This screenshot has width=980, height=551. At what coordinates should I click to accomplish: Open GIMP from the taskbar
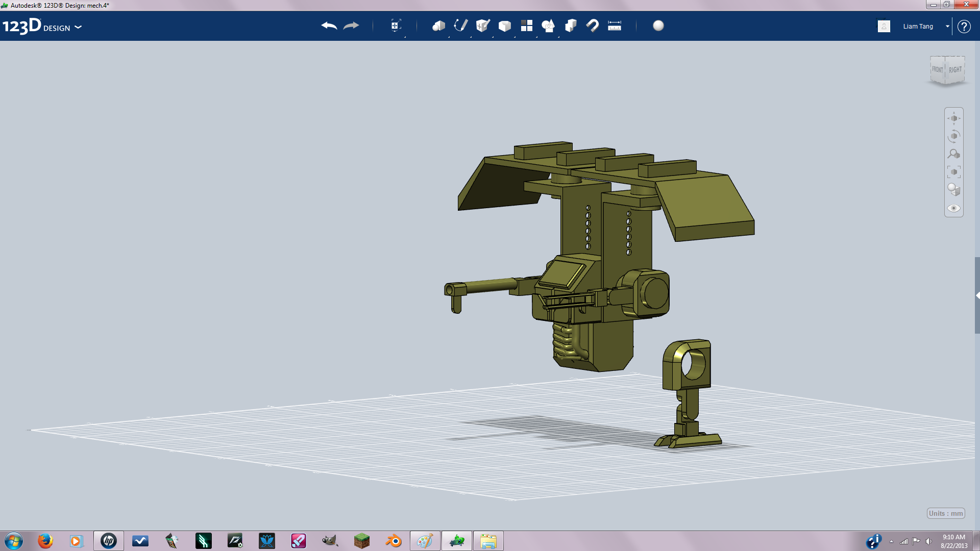coord(330,541)
